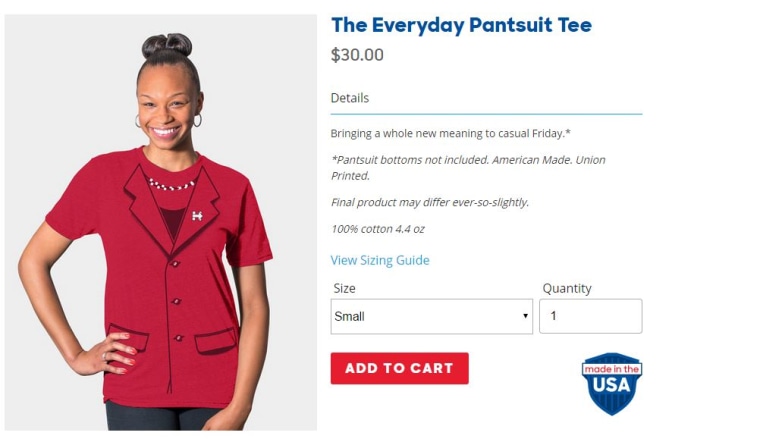
Task: Add the tee to cart
Action: [x=399, y=368]
